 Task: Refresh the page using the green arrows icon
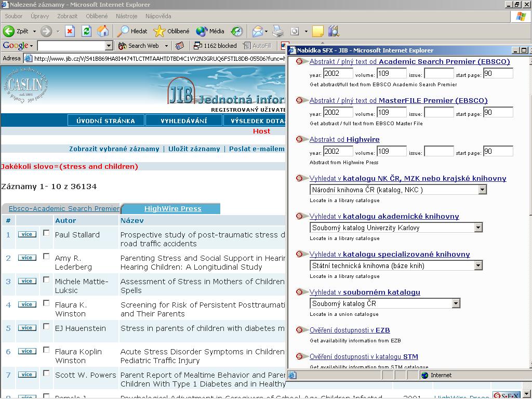(x=87, y=31)
